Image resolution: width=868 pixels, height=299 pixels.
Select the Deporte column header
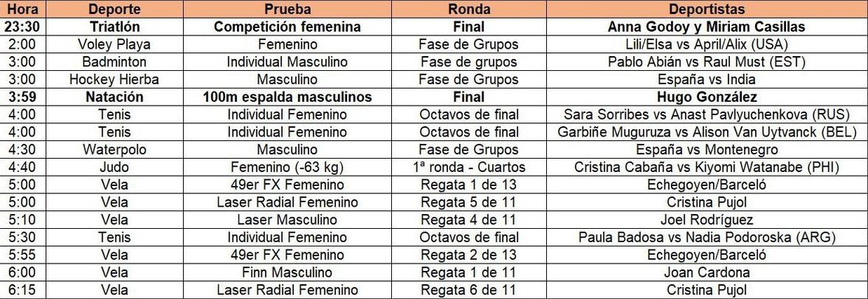pos(114,10)
